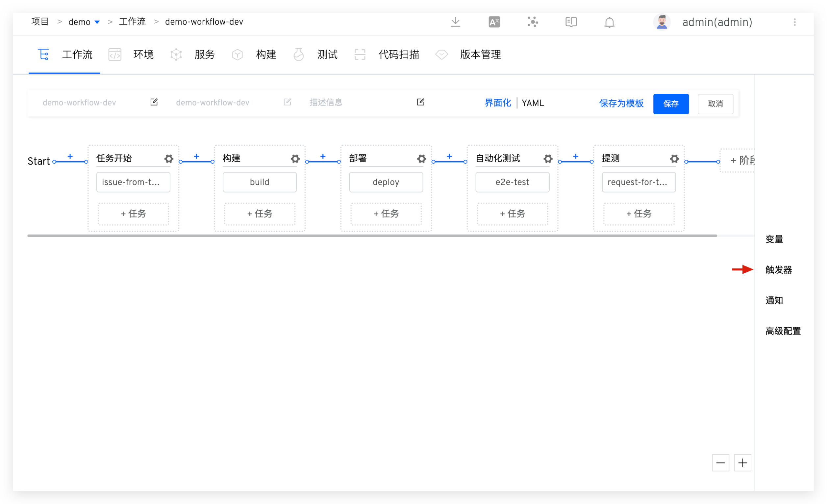Zoom out canvas with minus button

click(x=720, y=463)
